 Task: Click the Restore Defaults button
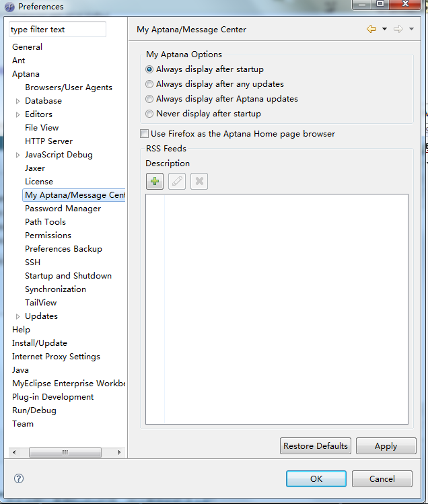click(x=316, y=446)
